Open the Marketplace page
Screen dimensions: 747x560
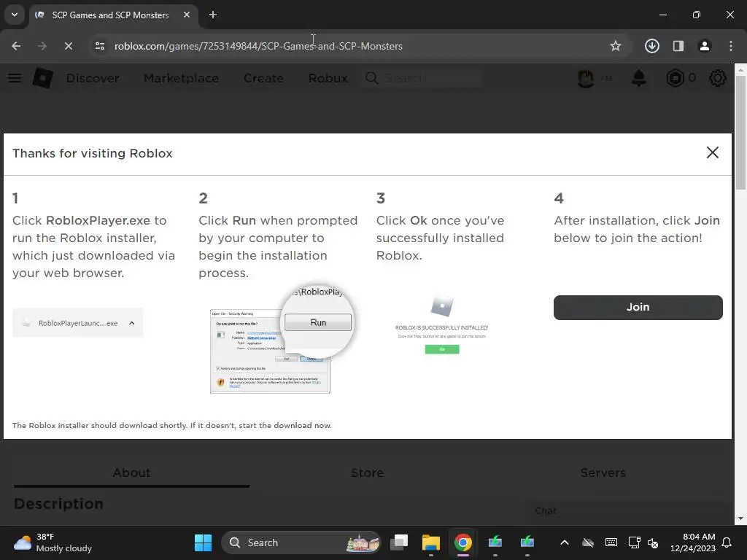pyautogui.click(x=181, y=78)
